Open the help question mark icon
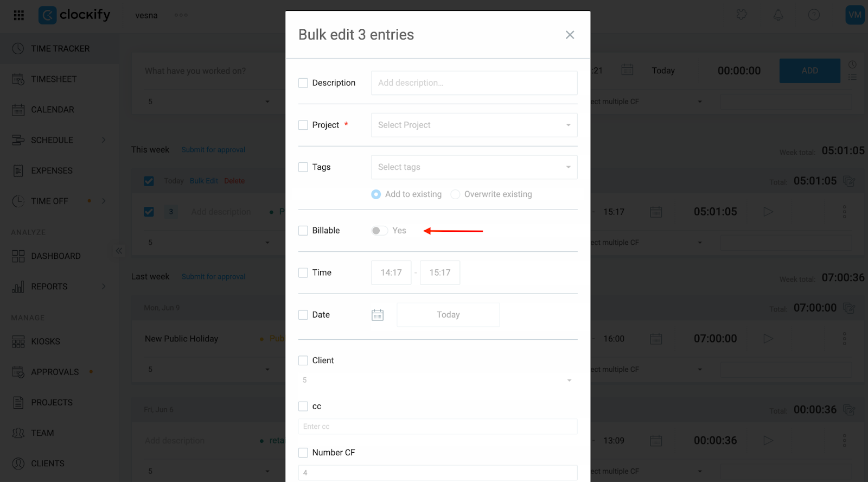This screenshot has height=482, width=868. [x=814, y=15]
